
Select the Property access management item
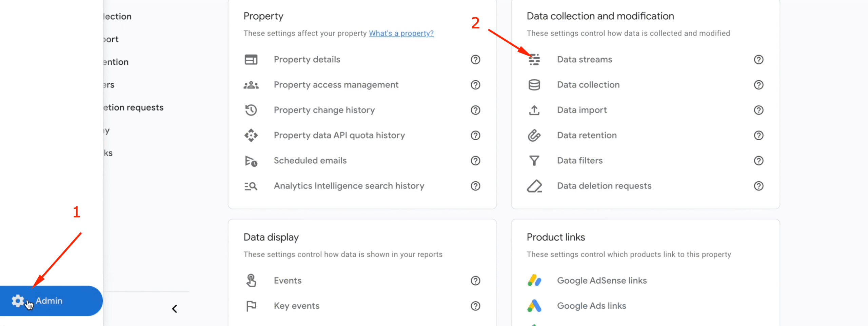(336, 85)
